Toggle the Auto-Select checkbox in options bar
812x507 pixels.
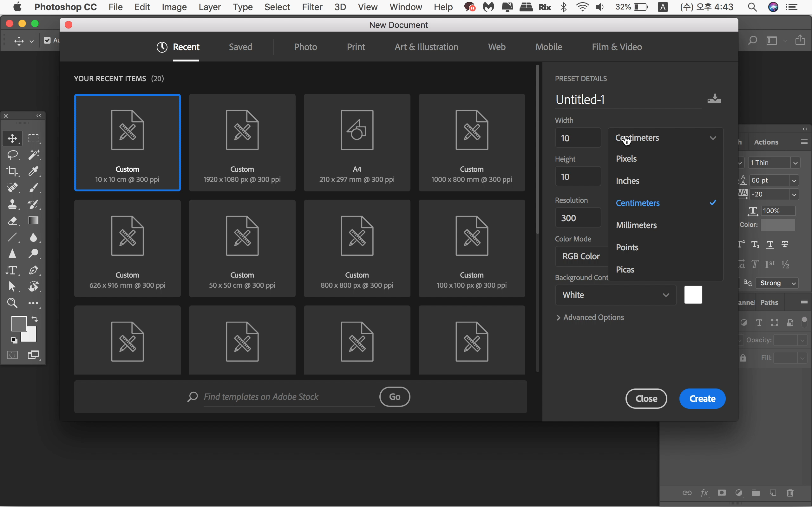(x=47, y=40)
